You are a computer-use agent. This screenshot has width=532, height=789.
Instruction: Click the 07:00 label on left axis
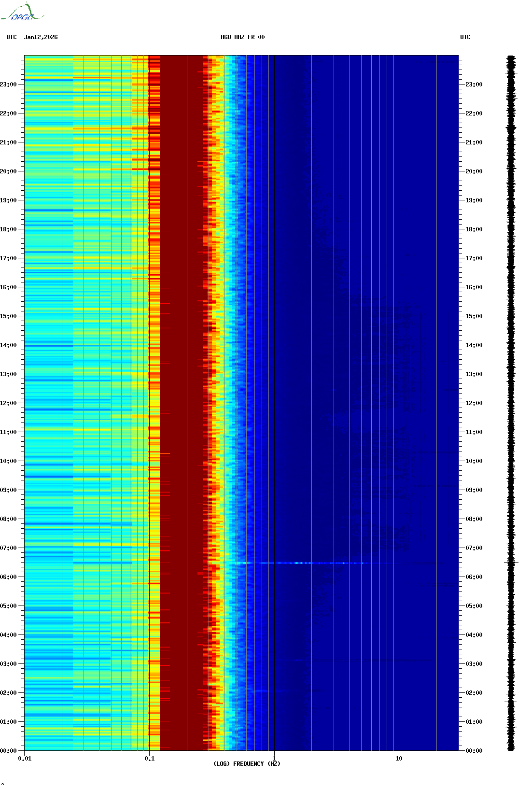[x=8, y=548]
